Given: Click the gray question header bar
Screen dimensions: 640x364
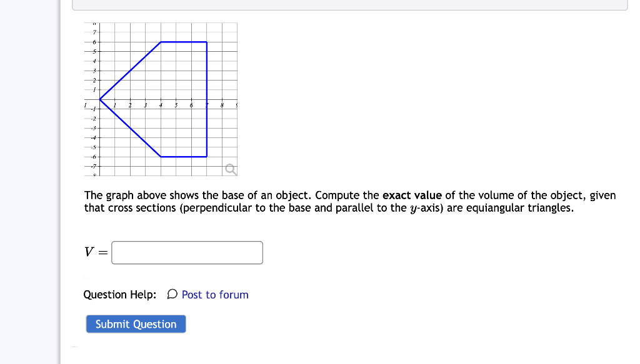Looking at the screenshot, I should [x=350, y=5].
